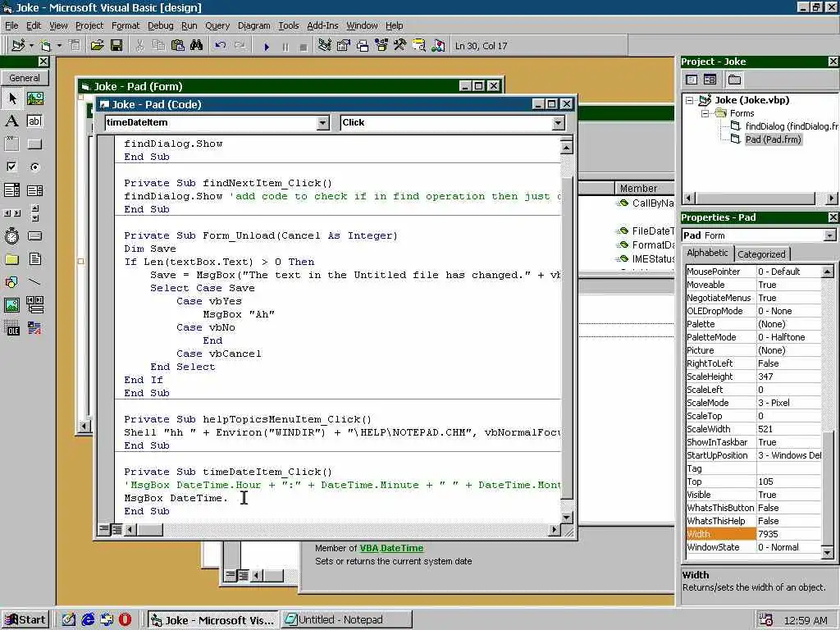Select the PictureBox control in toolbox
Viewport: 840px width, 630px height.
click(34, 98)
